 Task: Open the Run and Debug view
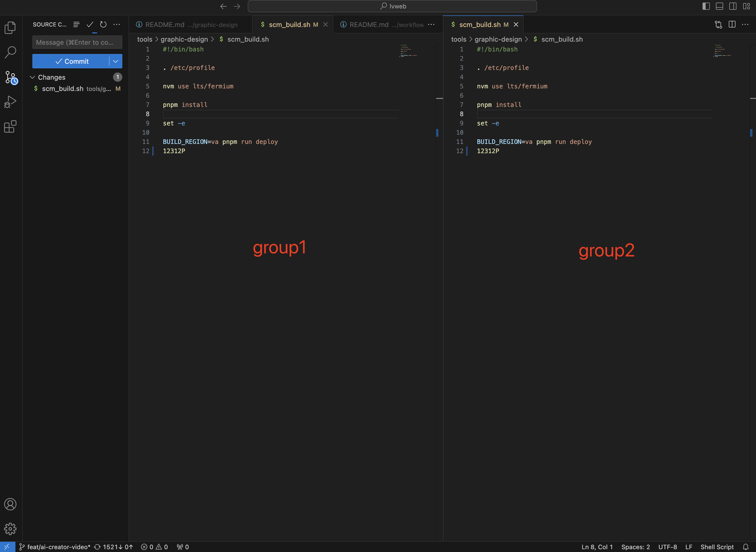(10, 102)
